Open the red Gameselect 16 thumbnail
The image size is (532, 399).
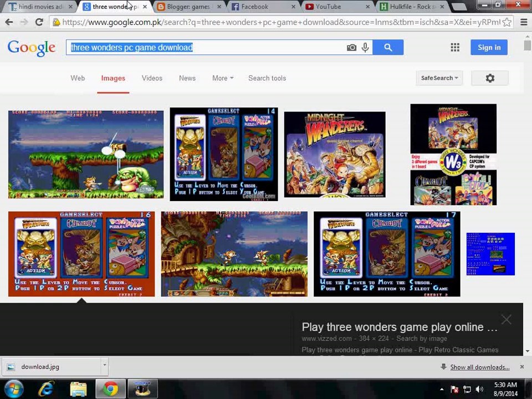point(81,254)
